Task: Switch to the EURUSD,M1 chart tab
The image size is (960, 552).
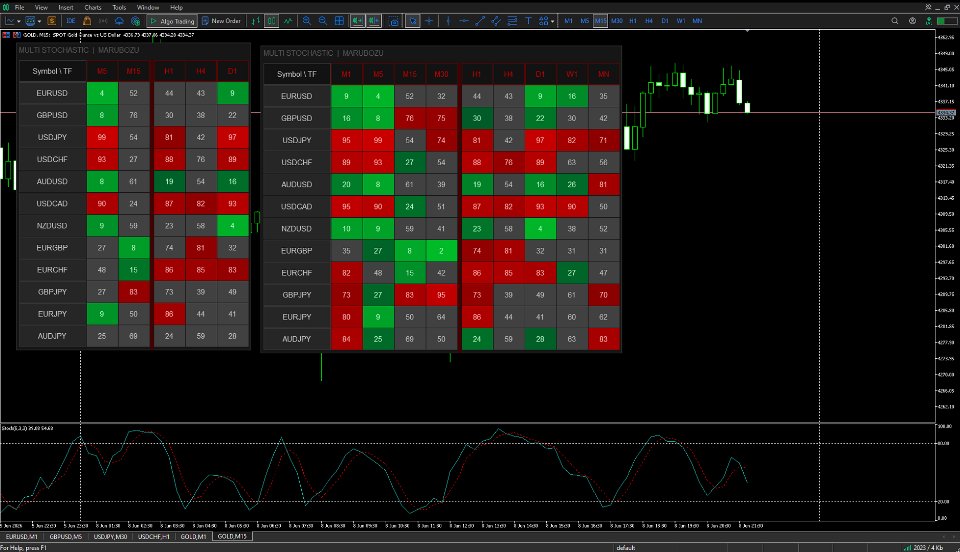Action: (x=21, y=536)
